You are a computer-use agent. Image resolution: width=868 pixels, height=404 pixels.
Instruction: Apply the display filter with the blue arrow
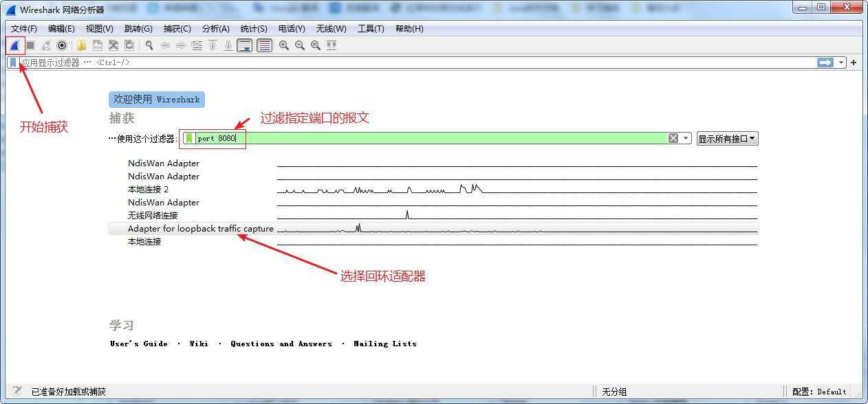(825, 63)
